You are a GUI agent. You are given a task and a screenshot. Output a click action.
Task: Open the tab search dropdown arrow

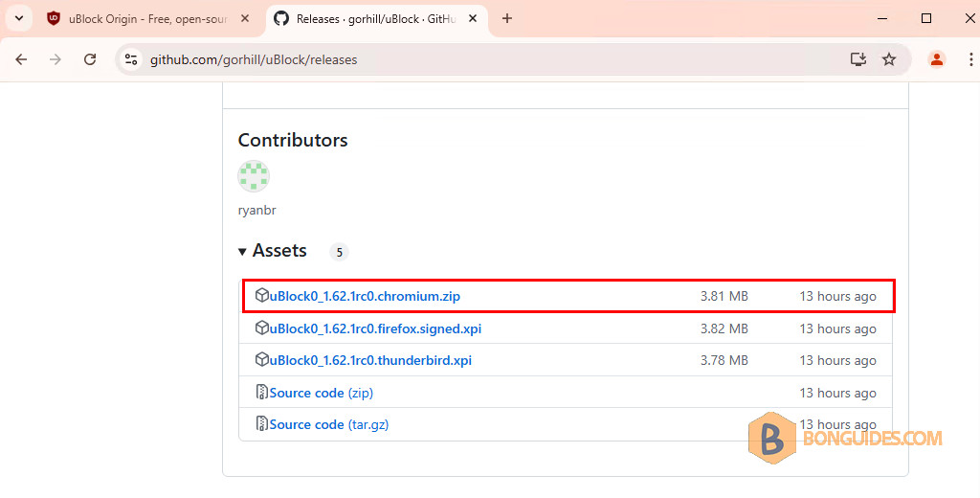[x=19, y=19]
